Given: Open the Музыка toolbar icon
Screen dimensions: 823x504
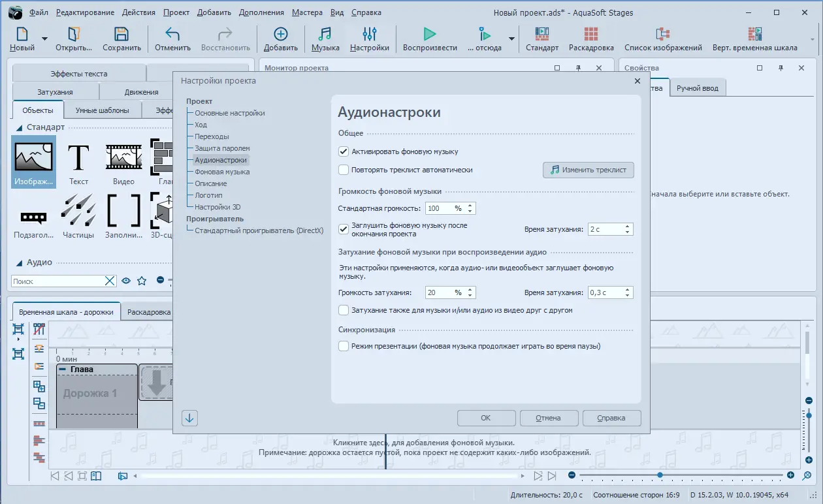Looking at the screenshot, I should [x=325, y=34].
